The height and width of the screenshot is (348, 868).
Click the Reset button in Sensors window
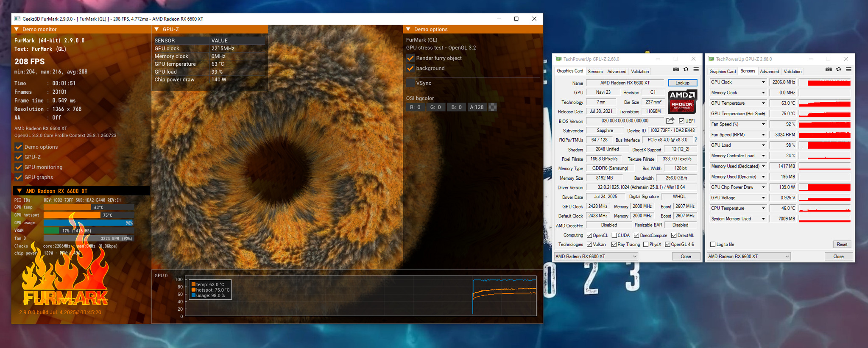tap(842, 245)
